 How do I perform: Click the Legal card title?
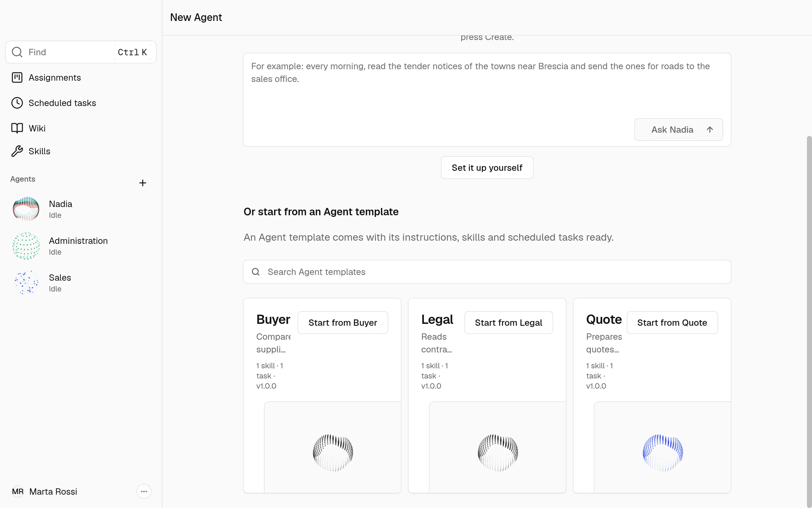point(437,319)
